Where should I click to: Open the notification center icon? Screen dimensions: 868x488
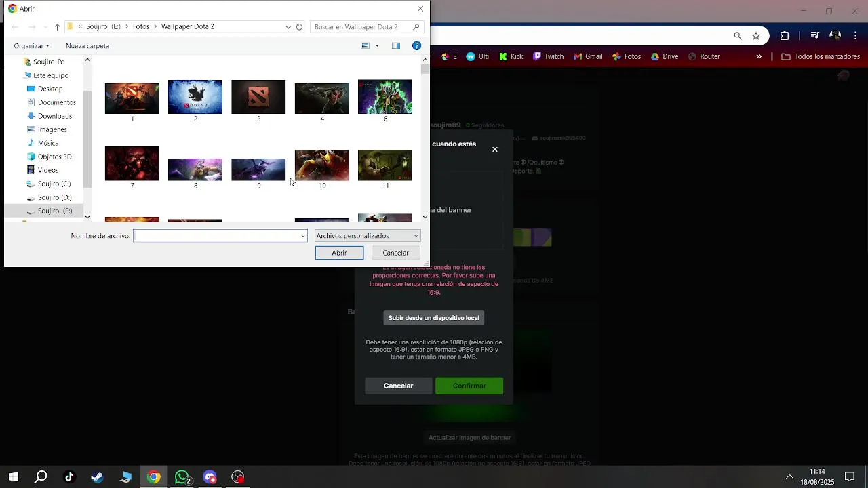tap(850, 477)
